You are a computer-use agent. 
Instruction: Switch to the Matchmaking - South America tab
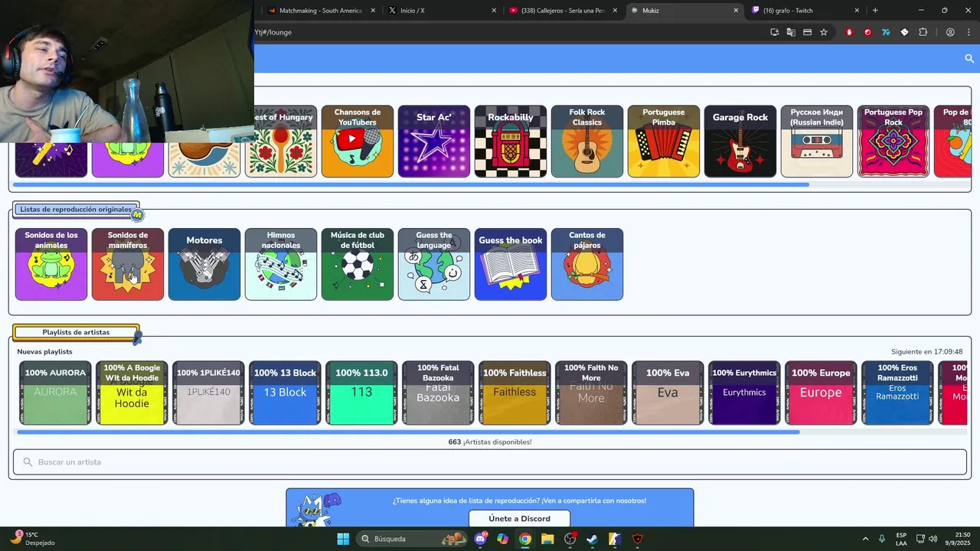click(x=320, y=11)
